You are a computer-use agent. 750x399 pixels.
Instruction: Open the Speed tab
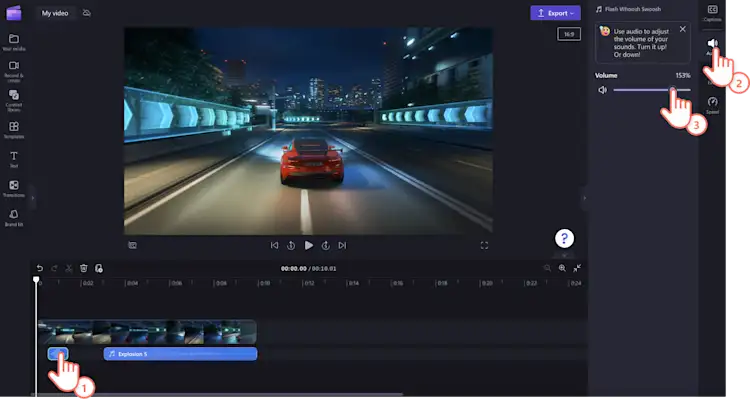coord(712,105)
